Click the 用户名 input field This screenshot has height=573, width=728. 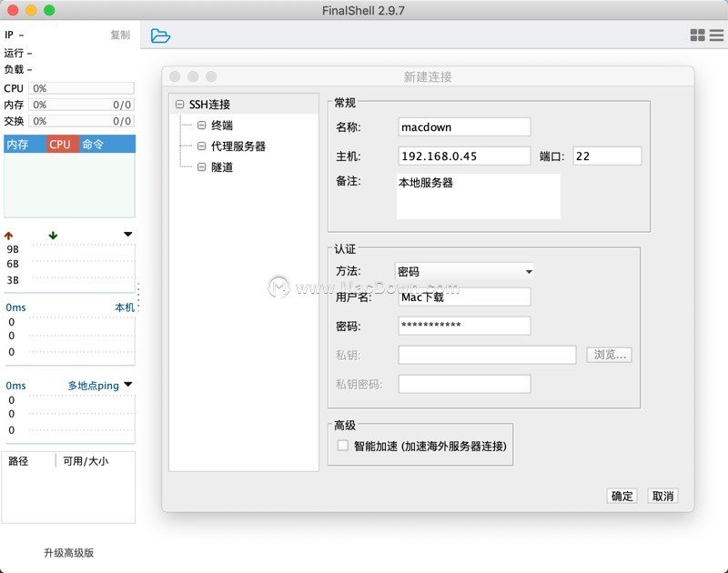[464, 297]
